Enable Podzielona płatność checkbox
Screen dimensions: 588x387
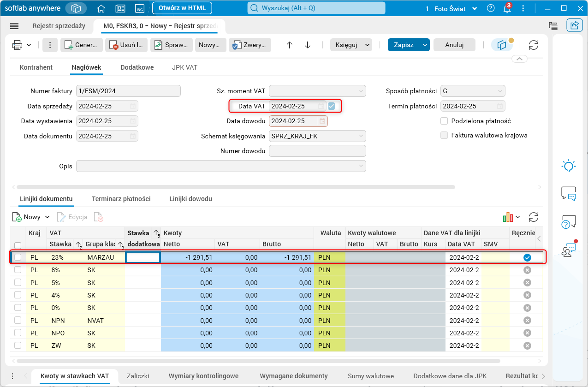point(445,121)
